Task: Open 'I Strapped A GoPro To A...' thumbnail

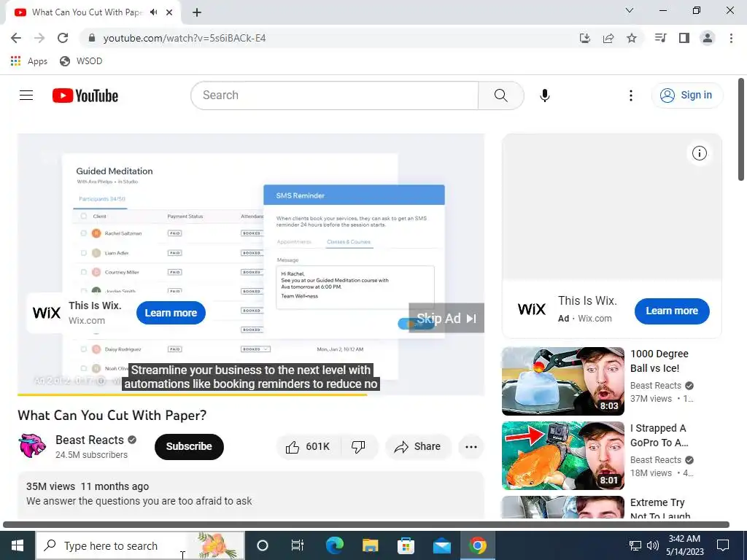Action: coord(562,456)
